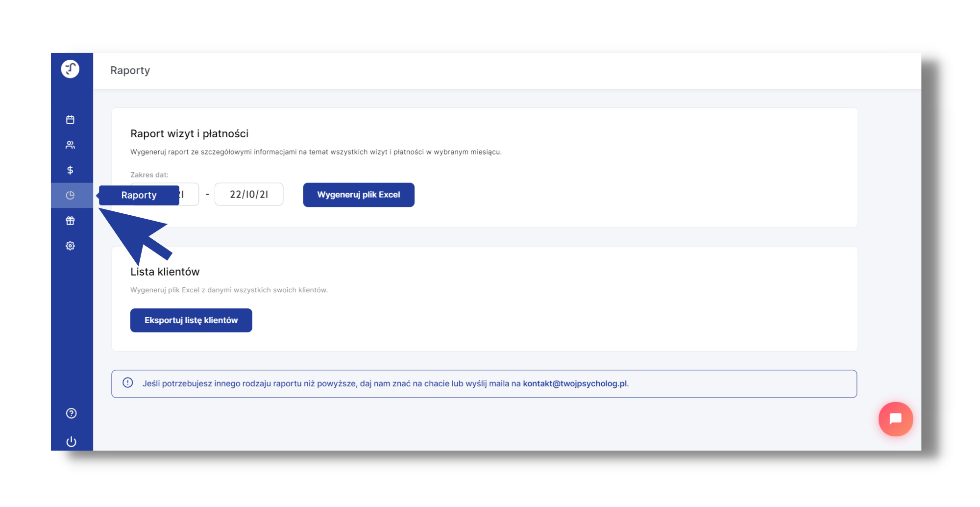Open the calendar section in the sidebar
980x507 pixels.
click(x=70, y=120)
